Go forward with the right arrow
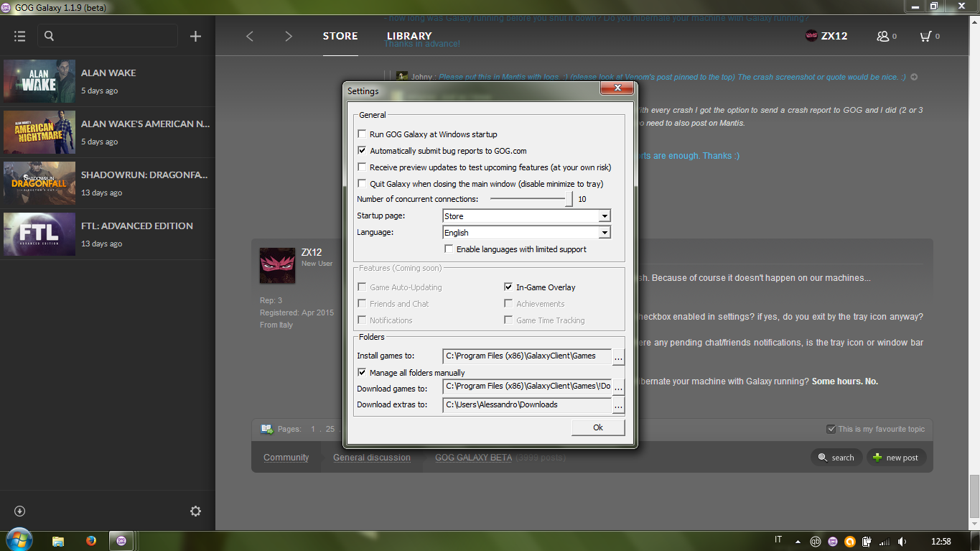Screen dimensions: 980x551 pyautogui.click(x=289, y=36)
